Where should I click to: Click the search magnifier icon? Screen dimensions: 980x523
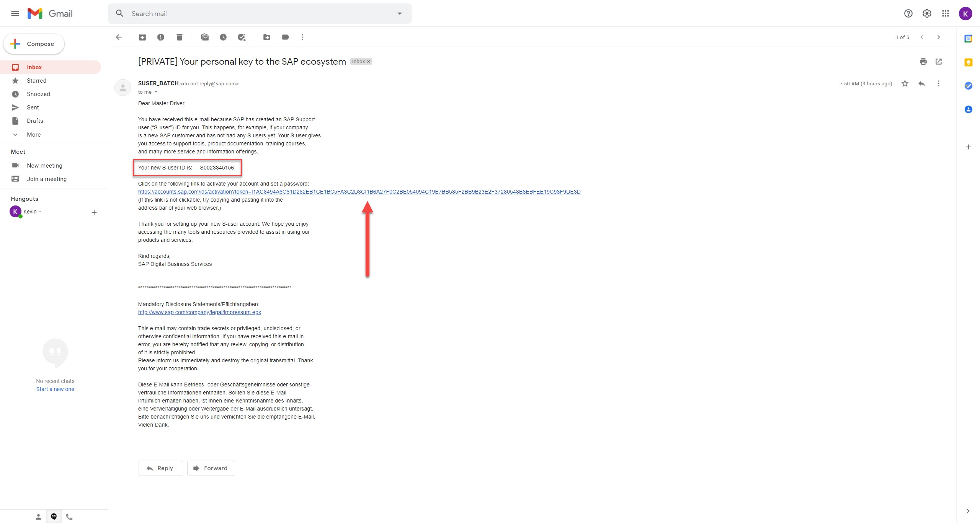pyautogui.click(x=119, y=13)
